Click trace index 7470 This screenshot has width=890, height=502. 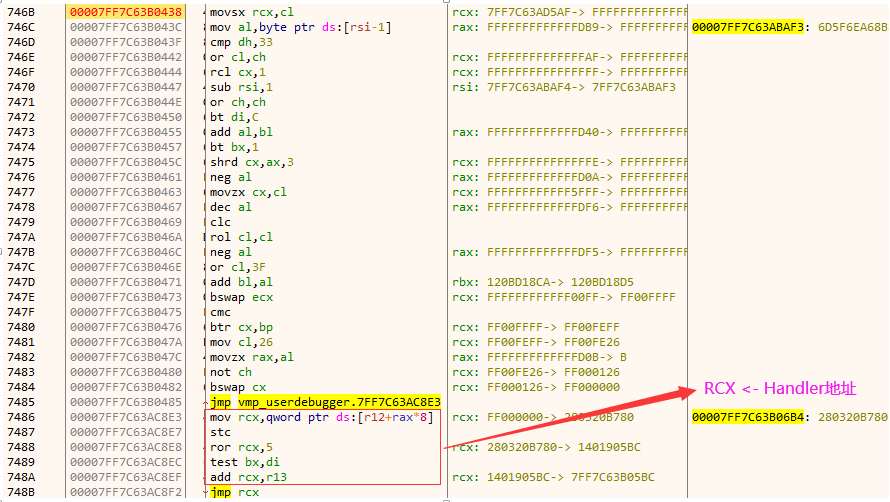[x=21, y=87]
